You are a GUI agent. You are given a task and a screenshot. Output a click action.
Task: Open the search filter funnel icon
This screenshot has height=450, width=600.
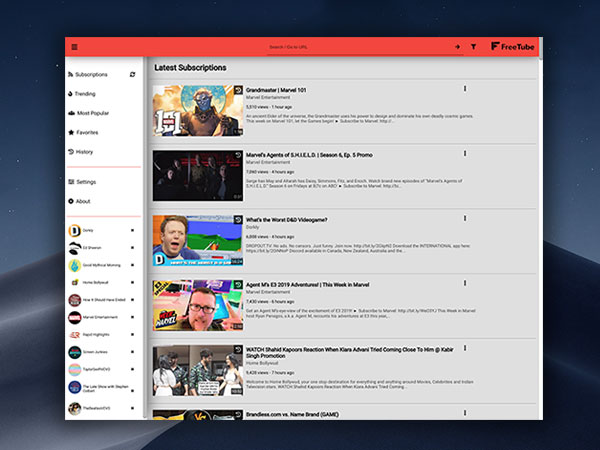[473, 47]
